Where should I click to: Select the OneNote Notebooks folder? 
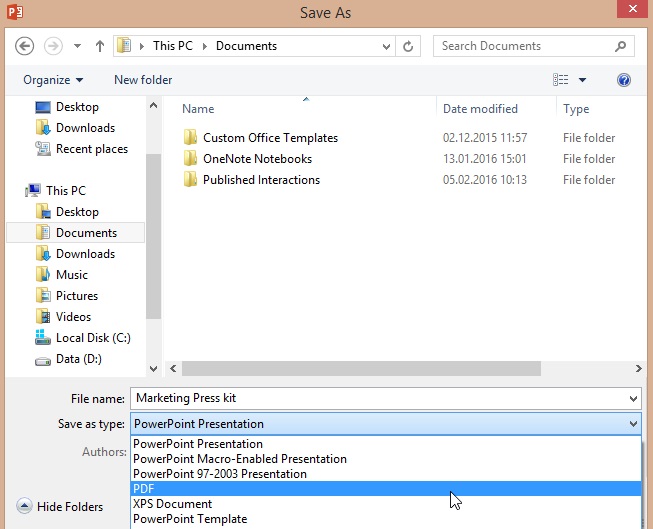tap(257, 159)
